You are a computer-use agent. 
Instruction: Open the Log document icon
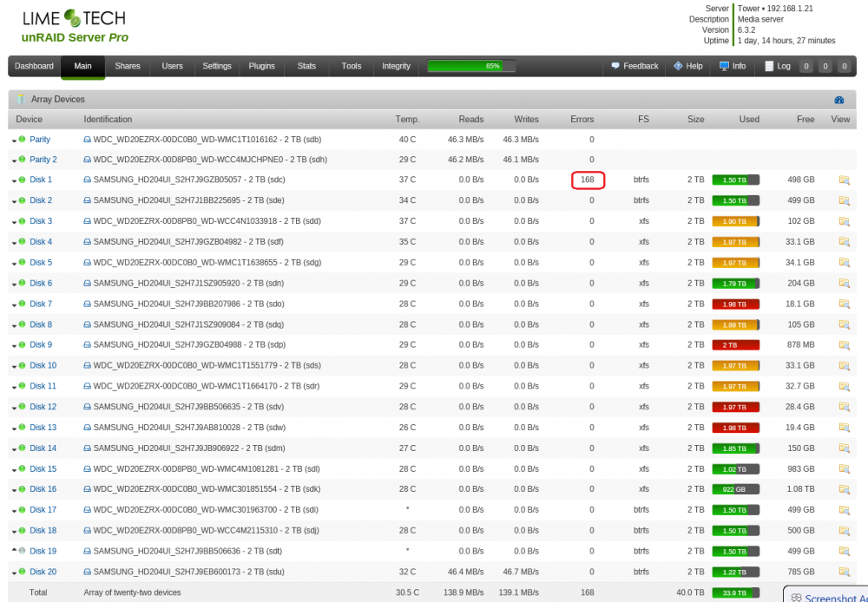(x=769, y=66)
